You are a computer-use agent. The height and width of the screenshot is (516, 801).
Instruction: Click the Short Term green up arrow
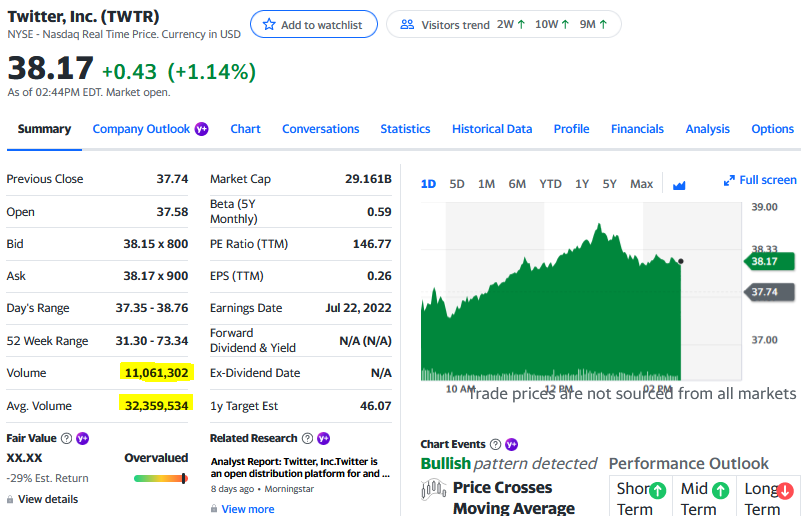(658, 490)
